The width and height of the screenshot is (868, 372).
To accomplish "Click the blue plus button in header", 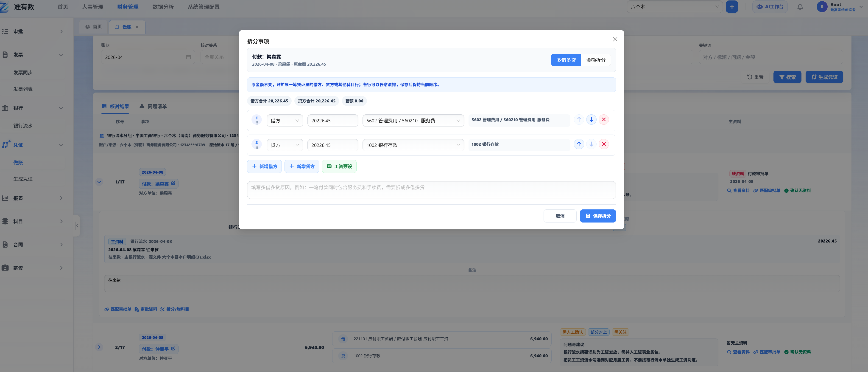I will [731, 7].
